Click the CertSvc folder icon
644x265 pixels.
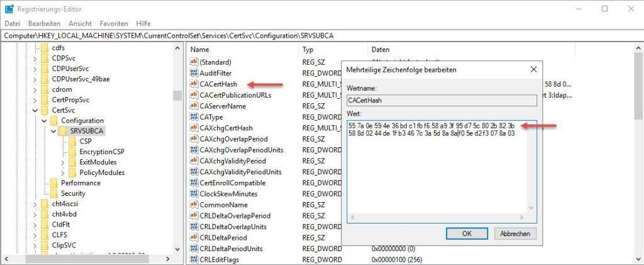click(x=44, y=110)
